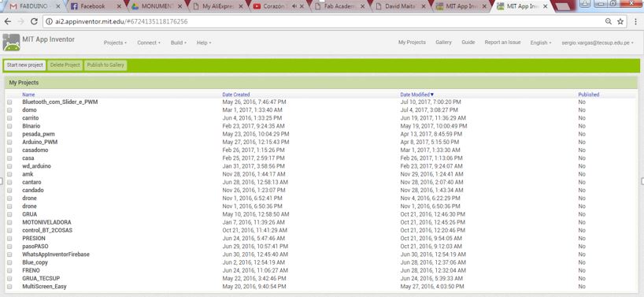Click the Start new project button
The height and width of the screenshot is (297, 644).
click(24, 65)
